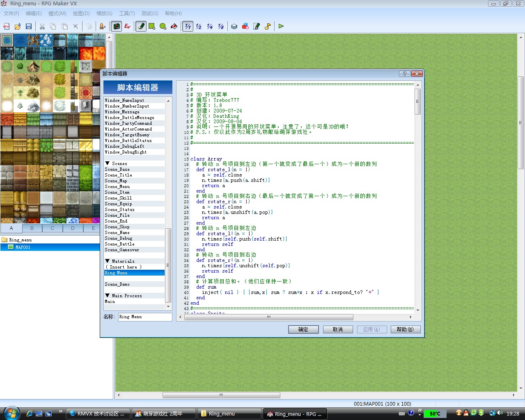Select the Pencil drawing tool

[x=141, y=26]
